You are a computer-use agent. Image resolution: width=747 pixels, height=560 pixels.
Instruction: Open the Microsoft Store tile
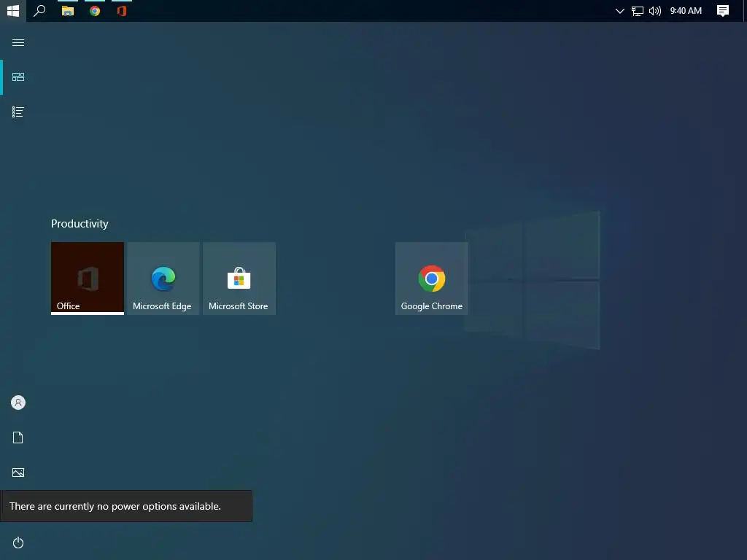point(239,278)
